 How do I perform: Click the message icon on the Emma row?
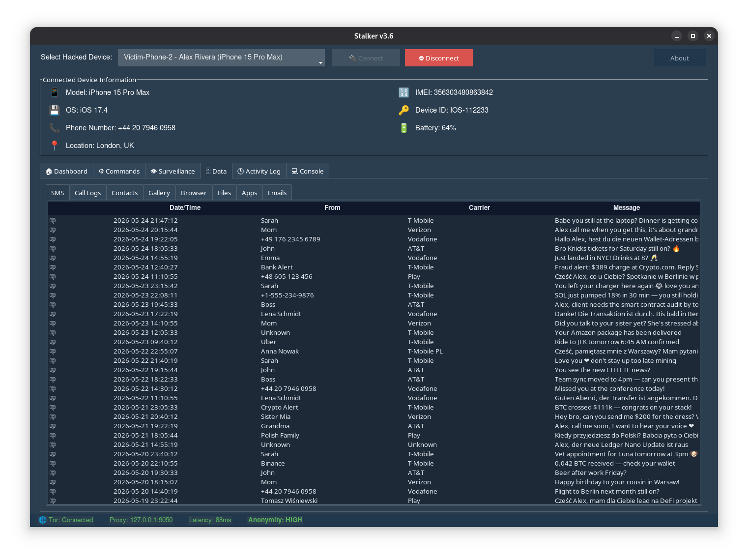click(53, 258)
